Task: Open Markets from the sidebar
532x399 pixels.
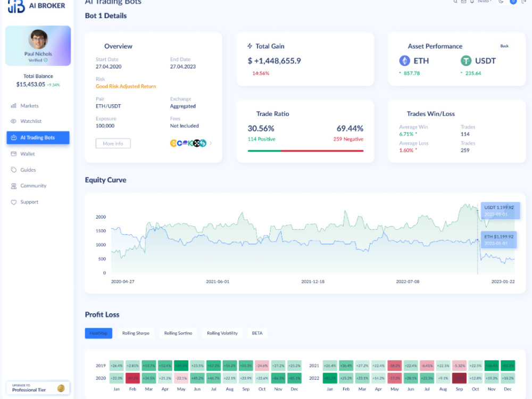Action: (x=29, y=106)
